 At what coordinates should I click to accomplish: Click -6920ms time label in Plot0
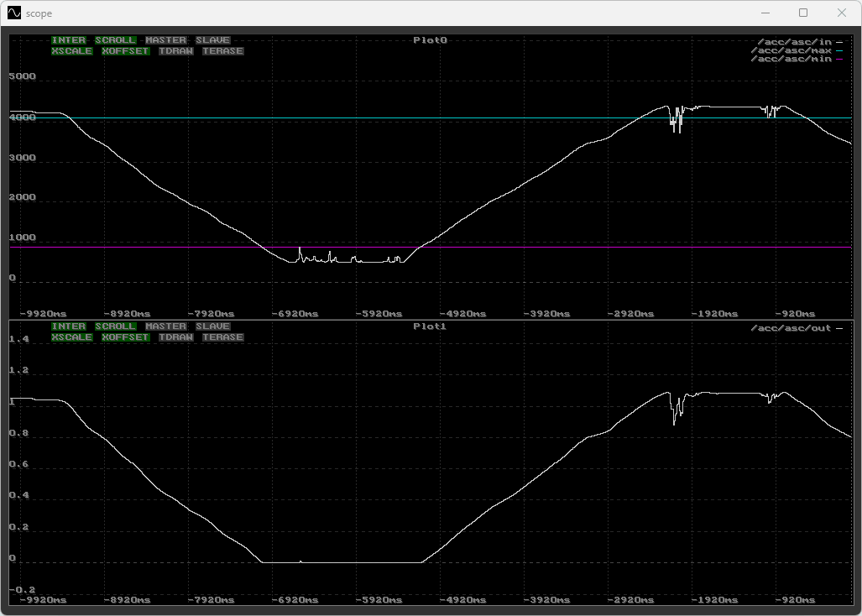(x=295, y=314)
